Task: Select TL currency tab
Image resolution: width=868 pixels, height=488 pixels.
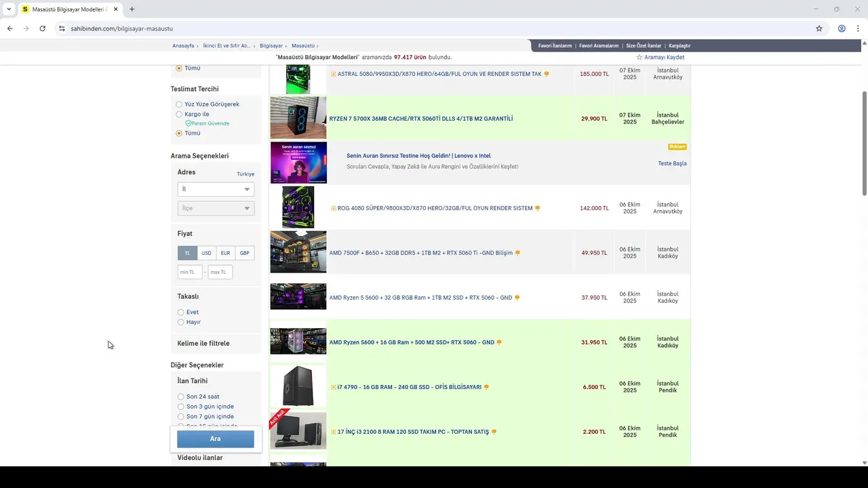Action: point(188,253)
